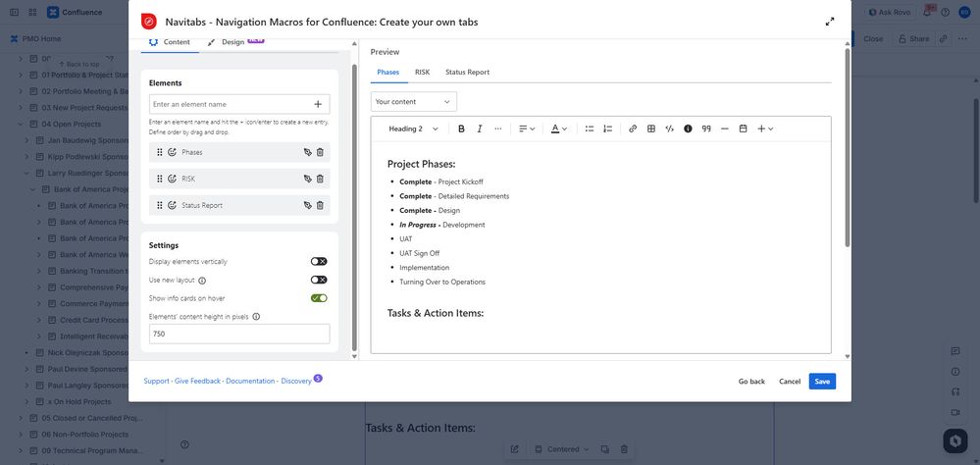Expand Navitabs dialog to full screen
980x465 pixels.
point(830,22)
